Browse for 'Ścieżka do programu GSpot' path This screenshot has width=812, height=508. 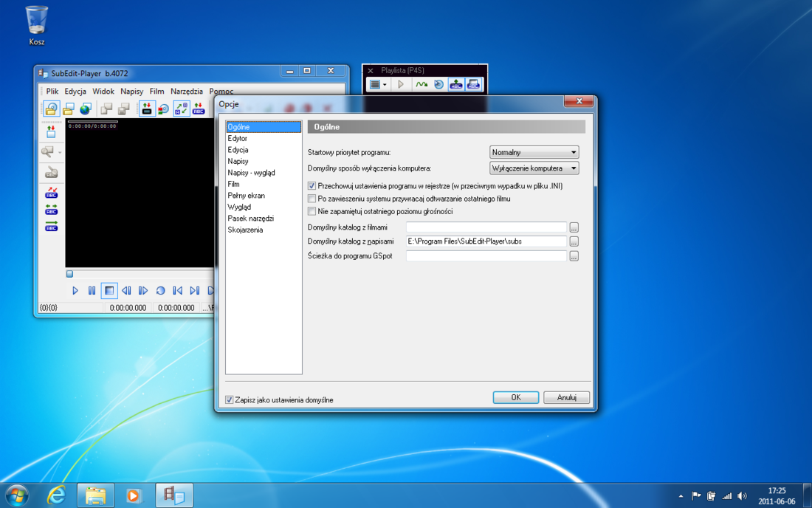pyautogui.click(x=574, y=255)
